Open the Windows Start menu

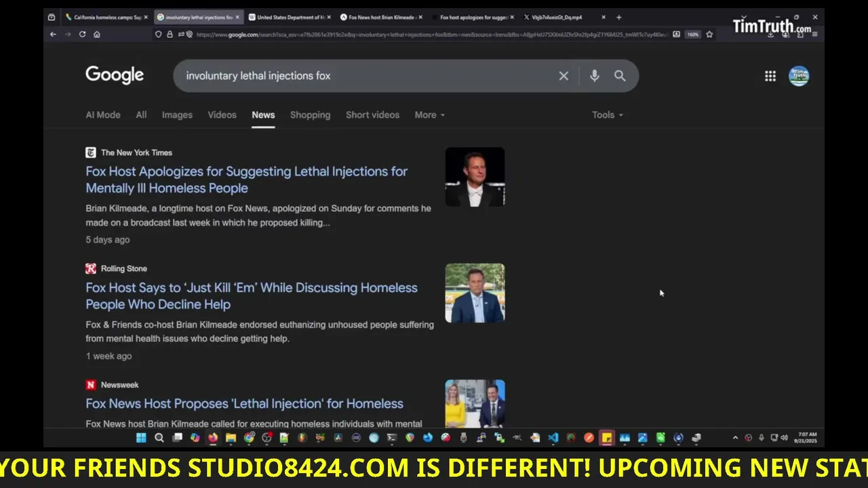pyautogui.click(x=141, y=438)
